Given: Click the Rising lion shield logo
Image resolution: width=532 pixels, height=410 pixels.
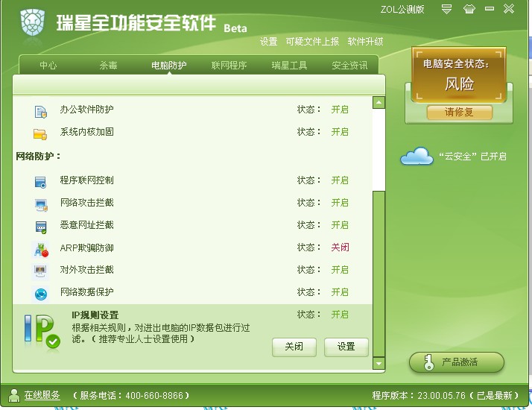Looking at the screenshot, I should (33, 22).
